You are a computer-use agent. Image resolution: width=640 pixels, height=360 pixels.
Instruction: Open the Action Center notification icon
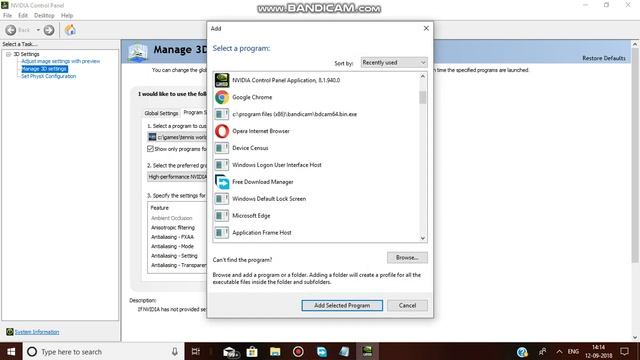coord(624,351)
